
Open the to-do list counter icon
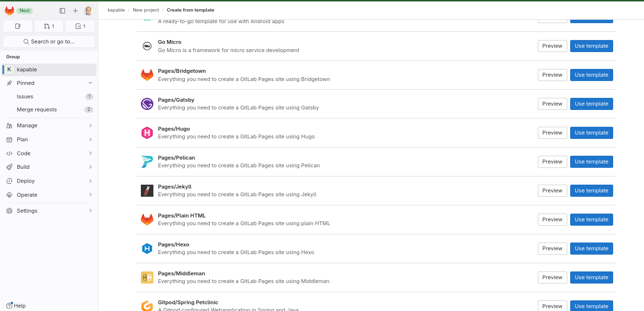80,26
